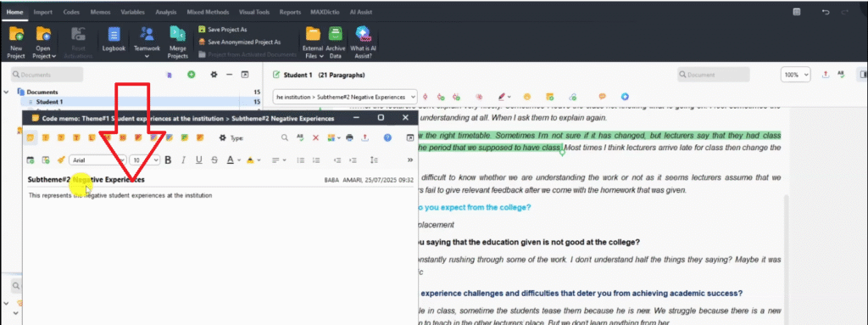Click the export icon in document browser

(x=826, y=75)
